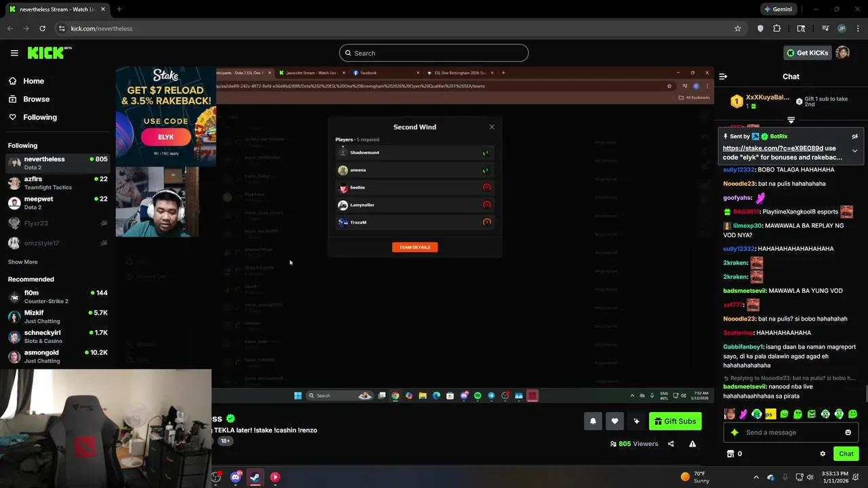
Task: Bookmark this page with star icon
Action: 738,28
